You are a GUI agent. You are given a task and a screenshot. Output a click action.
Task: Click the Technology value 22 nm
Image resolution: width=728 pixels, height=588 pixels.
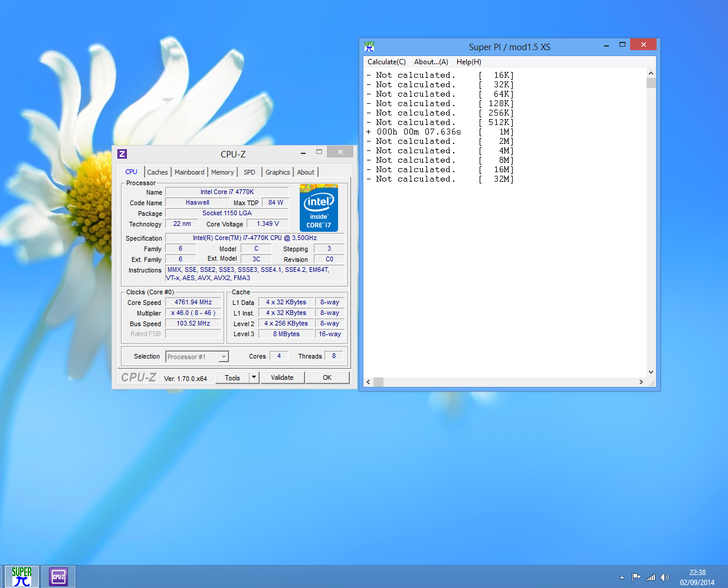click(182, 224)
